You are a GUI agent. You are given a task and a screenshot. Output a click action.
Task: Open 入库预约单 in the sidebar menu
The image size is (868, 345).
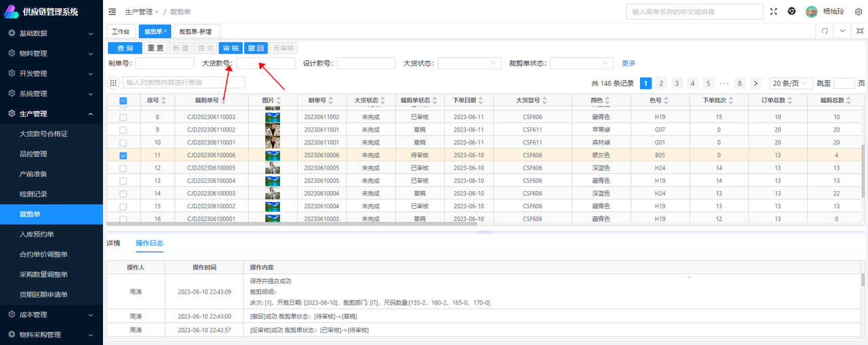click(x=37, y=234)
